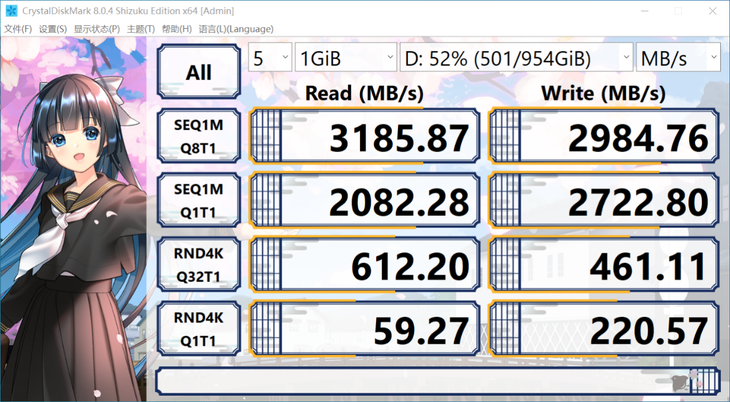Expand the 1GiB test size dropdown
The image size is (730, 402).
345,58
